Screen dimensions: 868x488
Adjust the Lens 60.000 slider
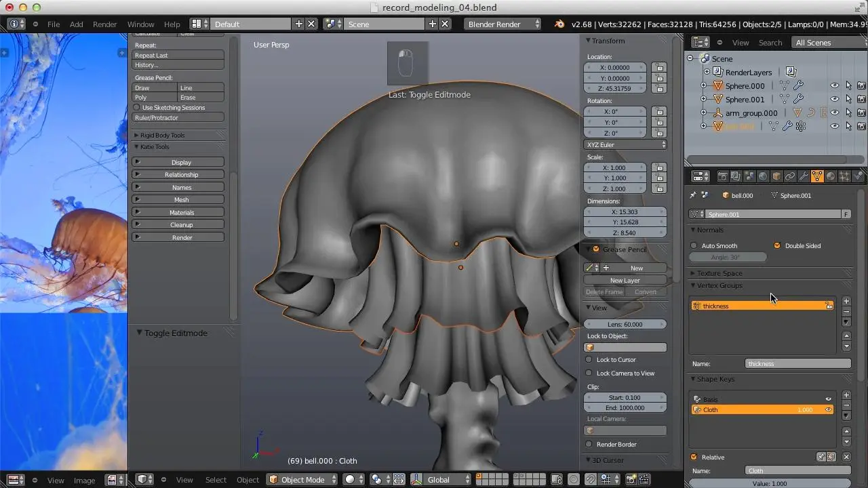tap(625, 325)
